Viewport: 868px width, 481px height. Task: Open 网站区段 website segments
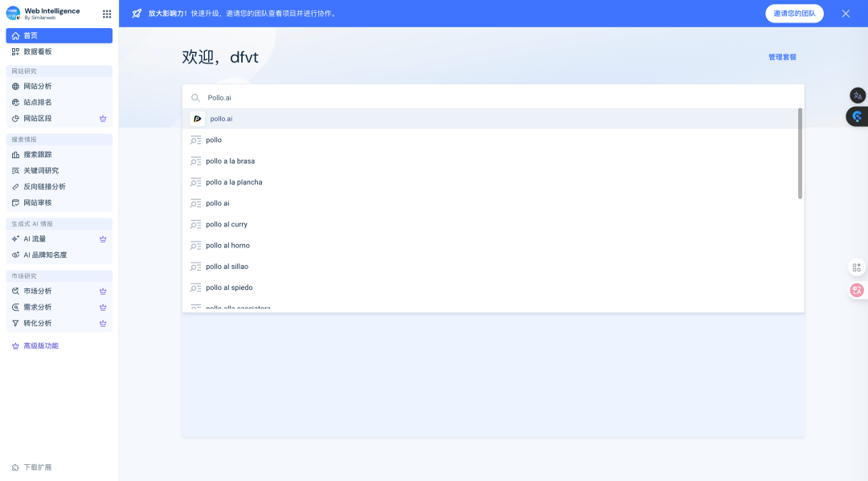tap(59, 118)
